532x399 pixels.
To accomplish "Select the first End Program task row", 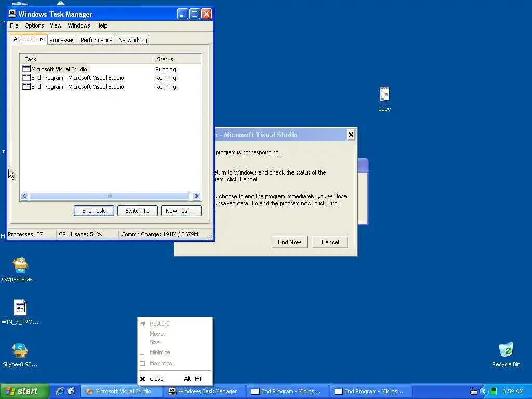I will click(111, 78).
